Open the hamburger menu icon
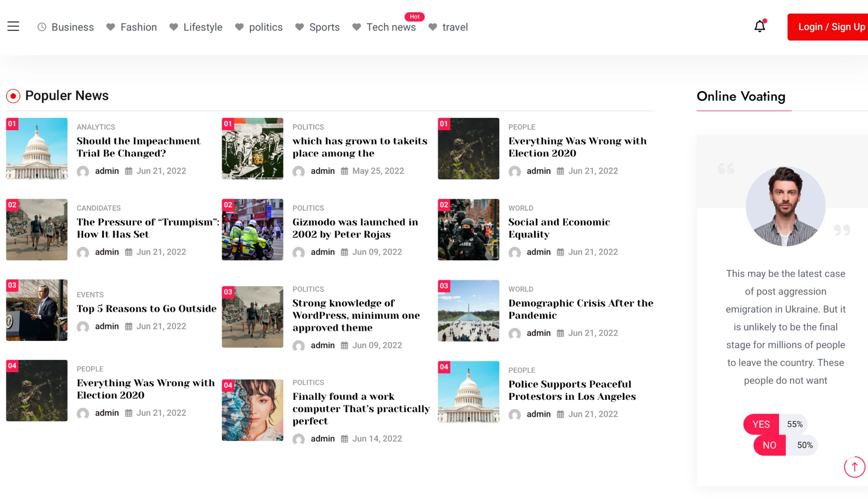The width and height of the screenshot is (868, 502). coord(13,27)
